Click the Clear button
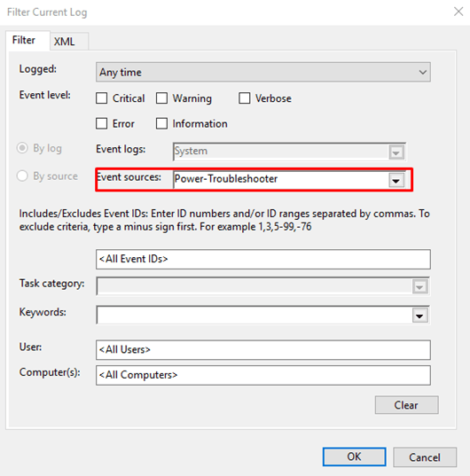Image resolution: width=470 pixels, height=476 pixels. tap(406, 405)
